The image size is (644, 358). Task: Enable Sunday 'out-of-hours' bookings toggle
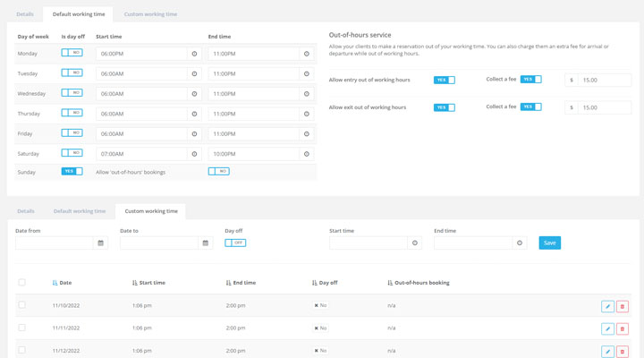tap(219, 172)
